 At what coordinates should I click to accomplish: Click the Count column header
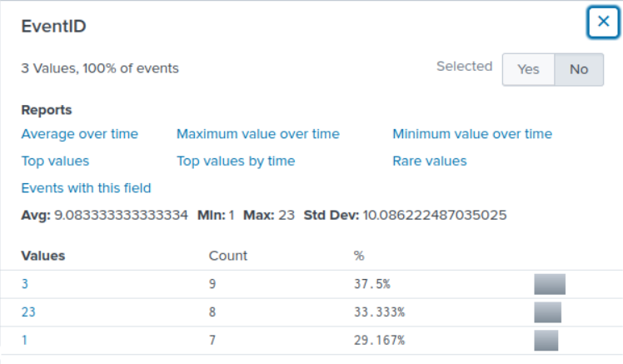pos(228,256)
